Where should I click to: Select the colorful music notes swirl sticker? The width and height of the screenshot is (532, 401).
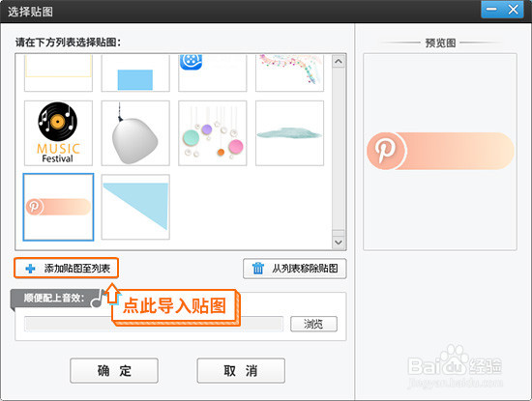pyautogui.click(x=289, y=73)
